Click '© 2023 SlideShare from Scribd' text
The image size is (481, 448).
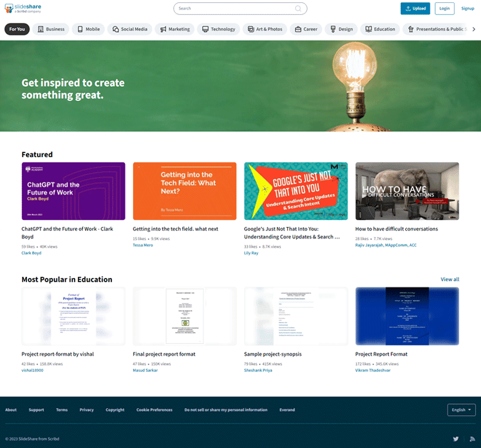coord(32,439)
